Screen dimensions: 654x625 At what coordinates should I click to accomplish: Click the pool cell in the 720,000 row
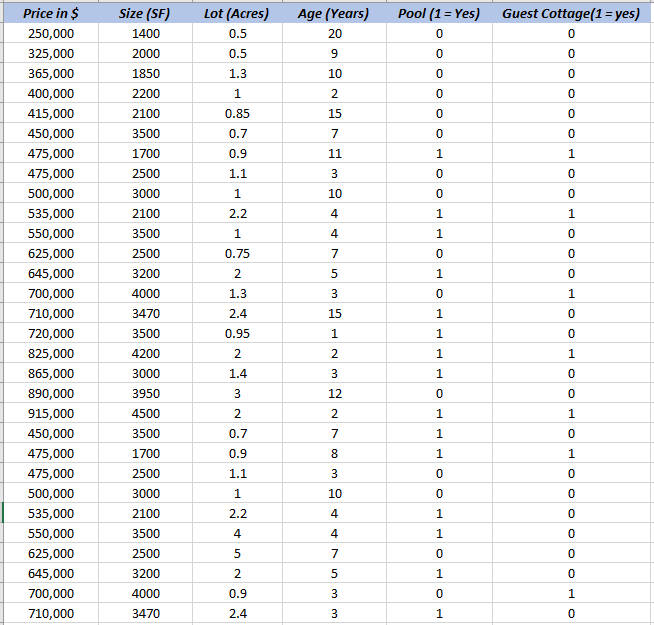[439, 333]
